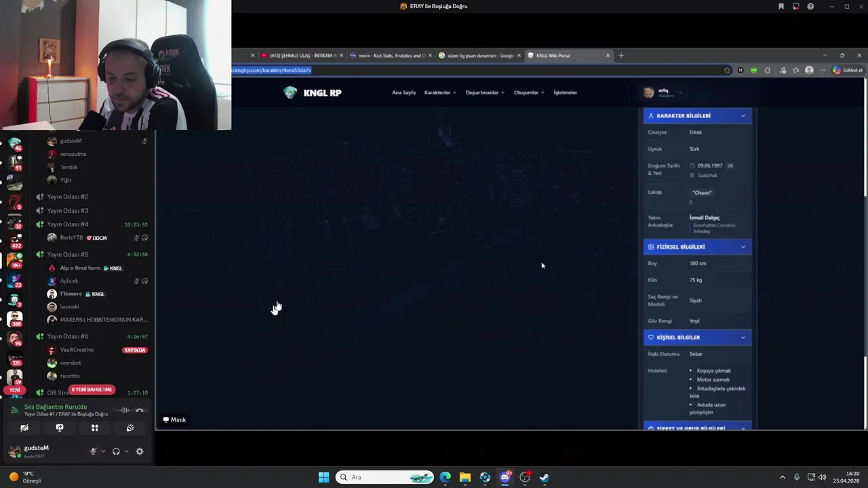Click the YAYINDA live badge
The image size is (868, 488).
tap(134, 350)
